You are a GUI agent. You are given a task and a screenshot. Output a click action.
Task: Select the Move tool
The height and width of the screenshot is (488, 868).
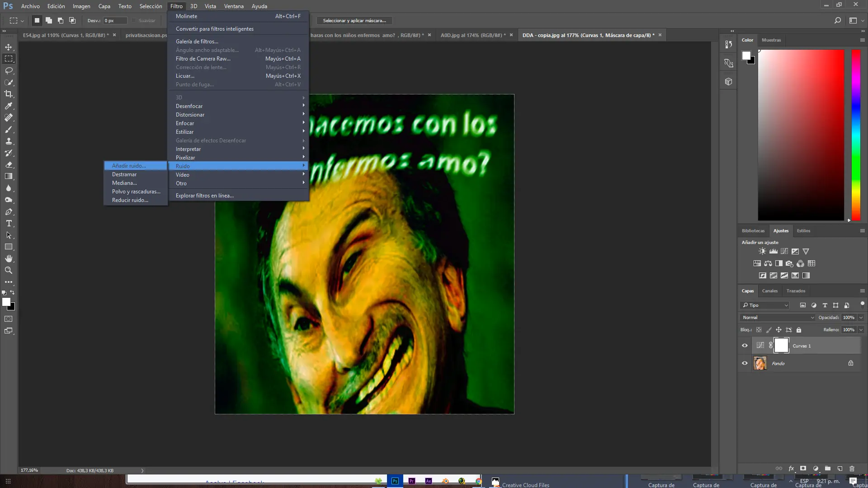9,47
